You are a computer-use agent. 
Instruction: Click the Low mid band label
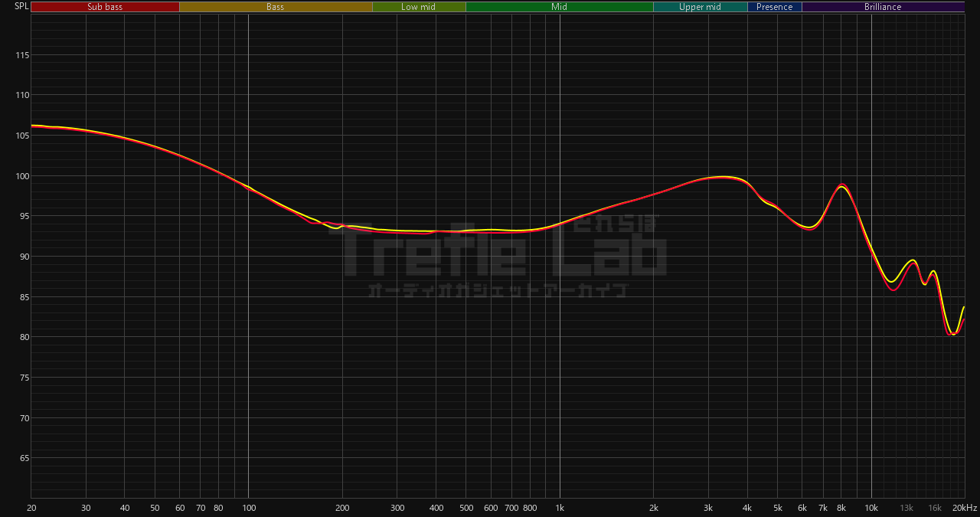tap(419, 7)
